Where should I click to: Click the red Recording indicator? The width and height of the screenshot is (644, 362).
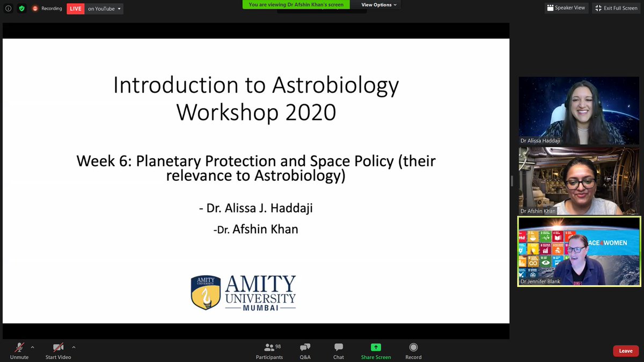coord(47,9)
